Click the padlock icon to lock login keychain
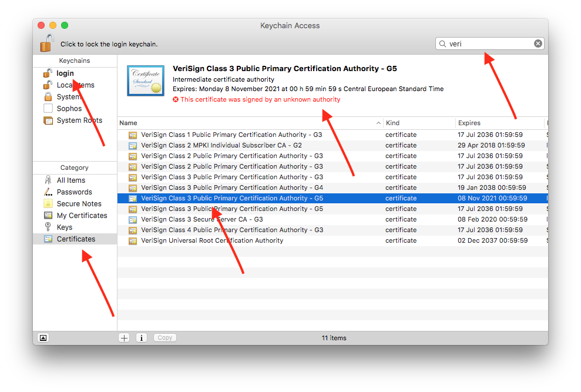 click(x=47, y=43)
